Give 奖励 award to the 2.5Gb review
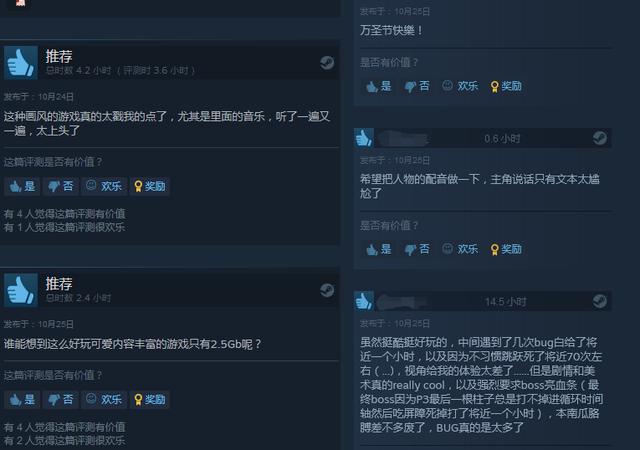Screen dimensions: 640x450 coord(150,399)
